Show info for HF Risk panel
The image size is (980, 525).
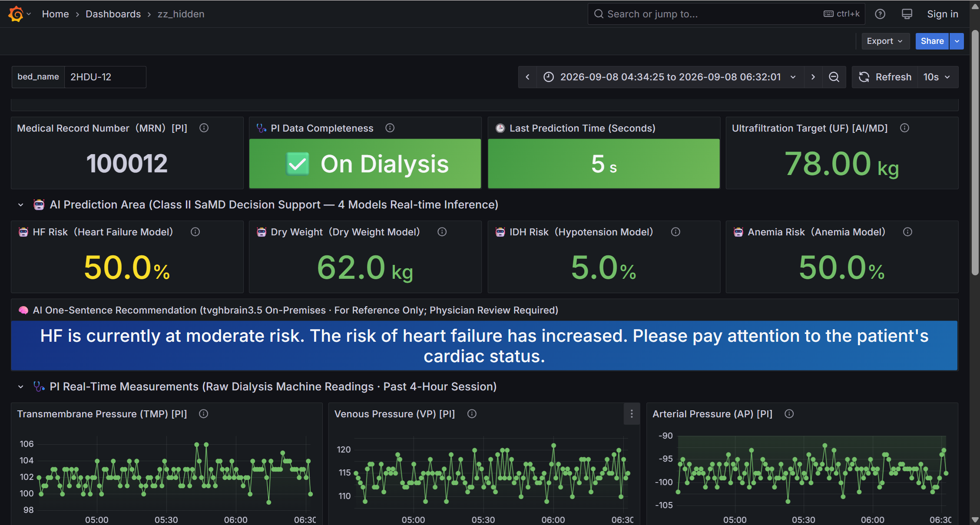coord(195,232)
